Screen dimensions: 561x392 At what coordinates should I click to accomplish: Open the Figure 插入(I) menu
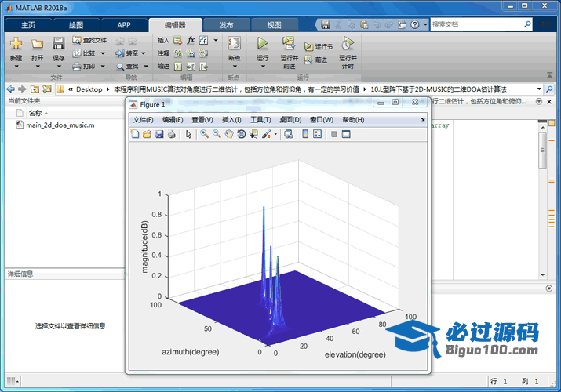click(231, 120)
